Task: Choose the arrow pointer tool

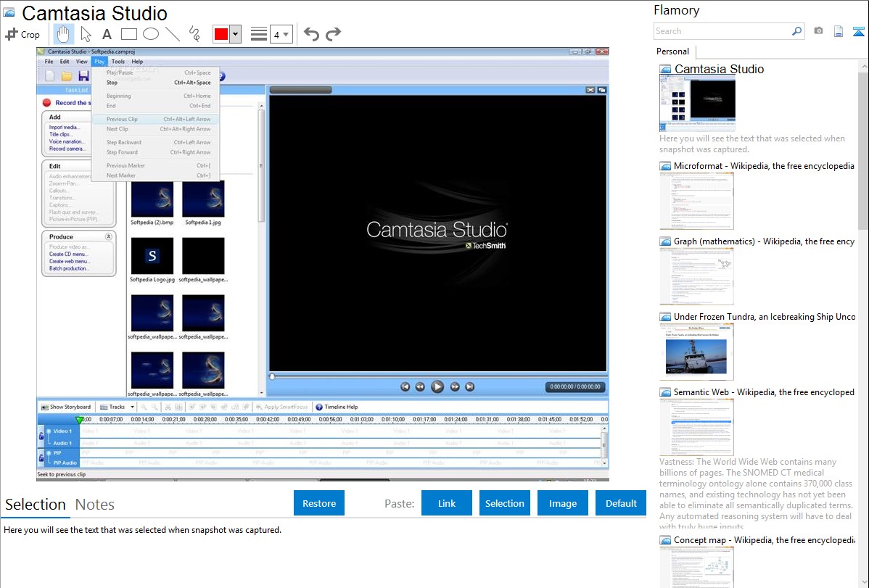Action: [86, 34]
